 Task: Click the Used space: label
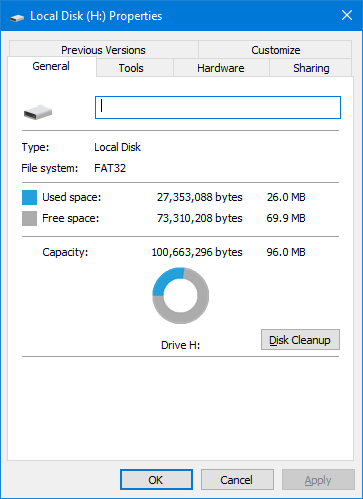pyautogui.click(x=72, y=197)
